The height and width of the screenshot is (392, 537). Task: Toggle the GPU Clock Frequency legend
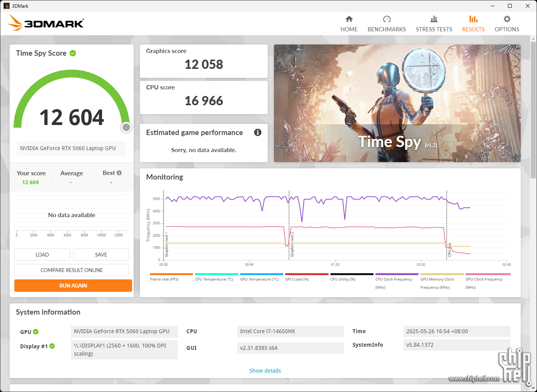(488, 282)
